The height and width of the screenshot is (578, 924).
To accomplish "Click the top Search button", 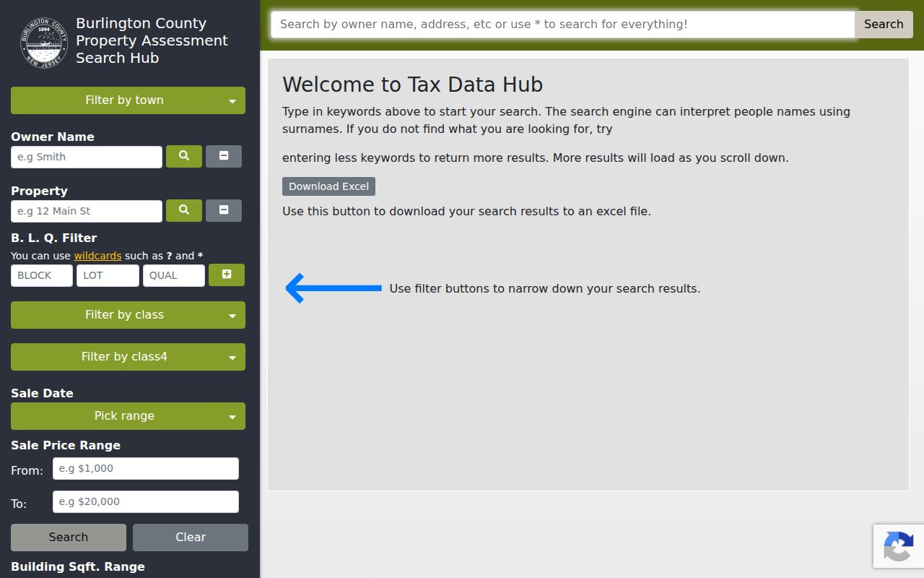I will pos(884,24).
